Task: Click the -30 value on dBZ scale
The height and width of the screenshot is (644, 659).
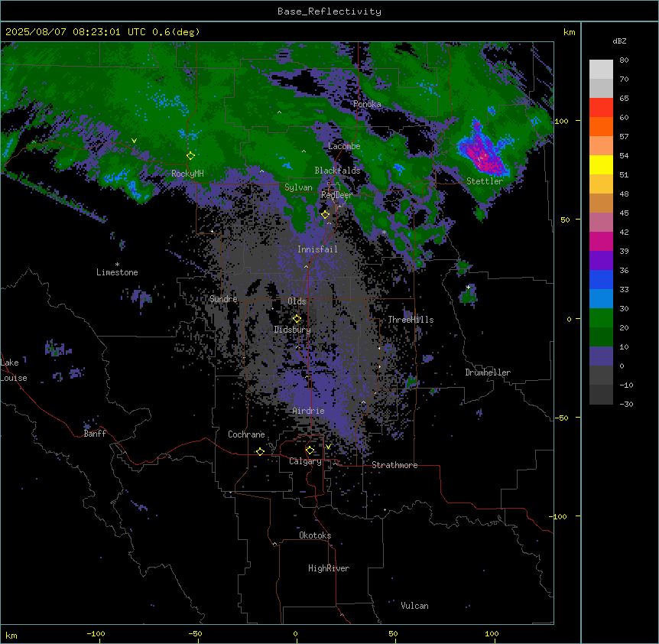Action: click(626, 405)
